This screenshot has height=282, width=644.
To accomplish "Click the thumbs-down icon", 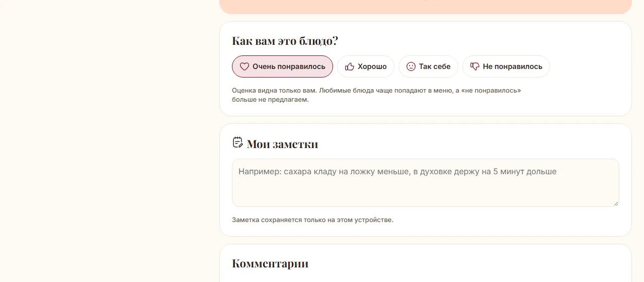I will [475, 66].
